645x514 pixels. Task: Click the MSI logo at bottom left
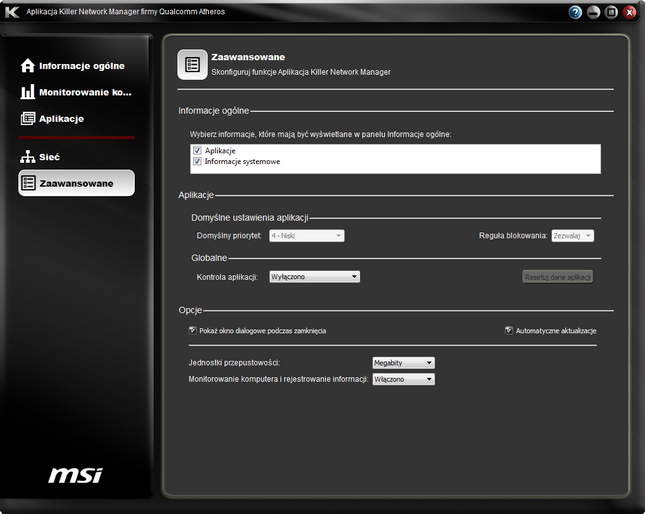tap(76, 475)
